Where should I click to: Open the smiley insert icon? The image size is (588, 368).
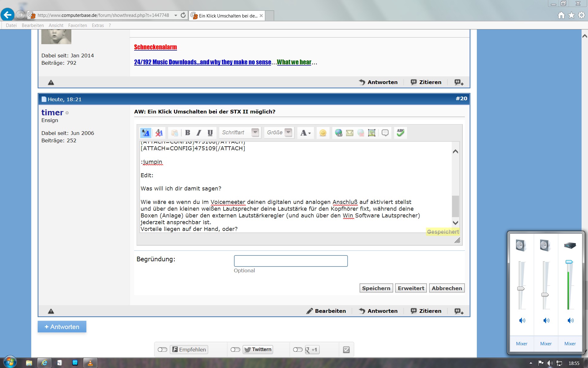323,133
